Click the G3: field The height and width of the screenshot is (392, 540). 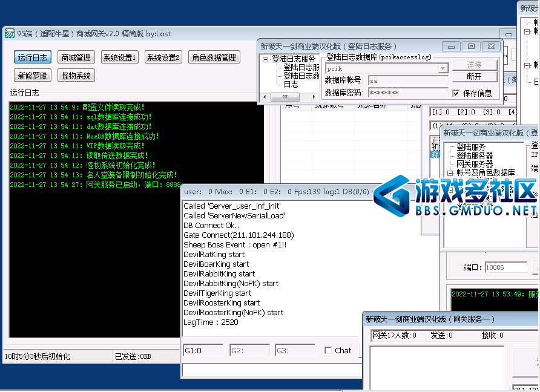(295, 350)
